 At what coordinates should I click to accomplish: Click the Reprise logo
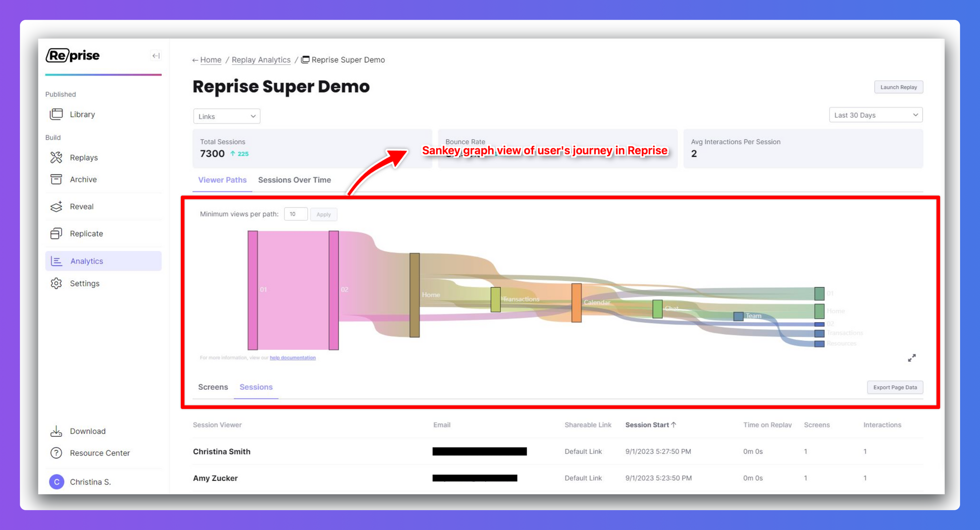pyautogui.click(x=73, y=55)
